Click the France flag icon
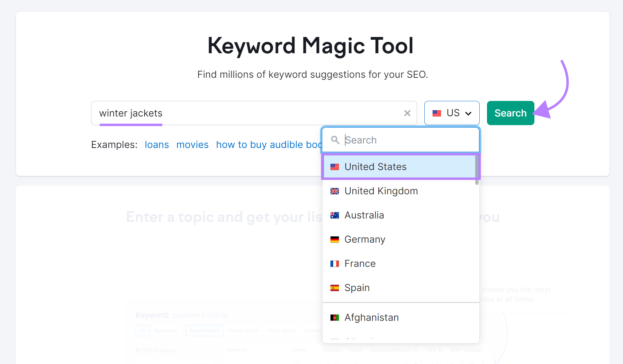This screenshot has height=364, width=623. click(x=334, y=263)
